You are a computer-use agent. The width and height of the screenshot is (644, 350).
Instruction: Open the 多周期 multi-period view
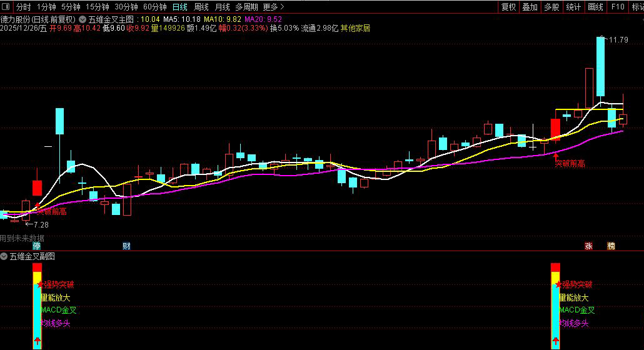coord(246,7)
